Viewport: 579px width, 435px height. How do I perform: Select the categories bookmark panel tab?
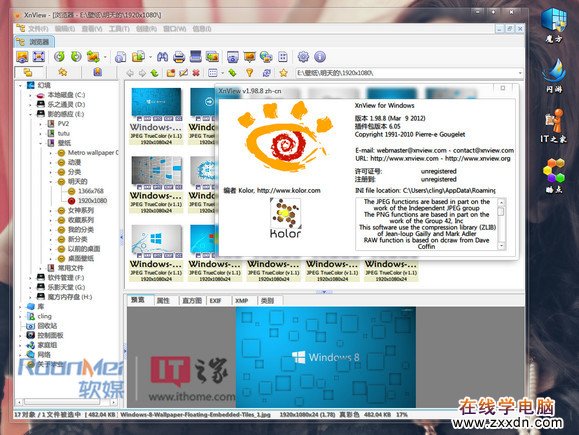click(97, 72)
